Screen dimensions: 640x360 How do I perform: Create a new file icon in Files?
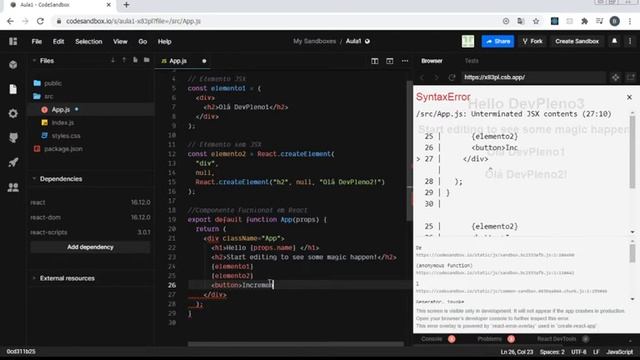pyautogui.click(x=135, y=60)
